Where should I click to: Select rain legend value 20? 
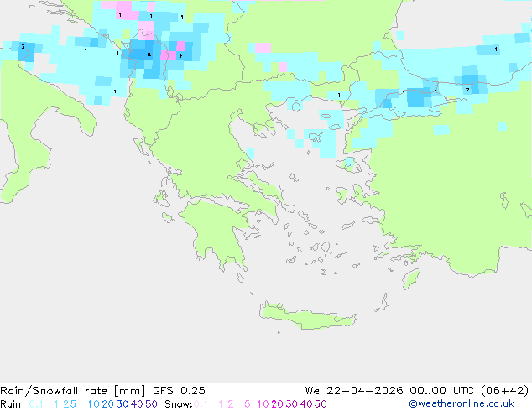coord(107,404)
